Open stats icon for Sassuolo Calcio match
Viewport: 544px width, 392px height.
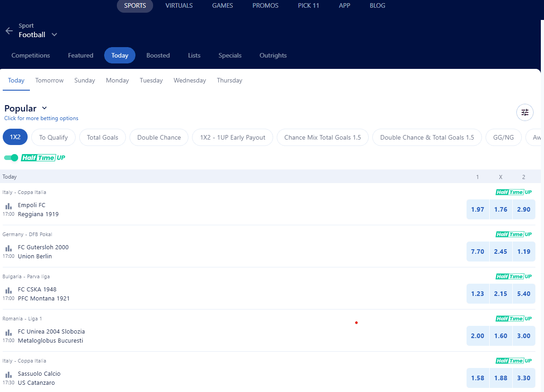click(x=8, y=374)
